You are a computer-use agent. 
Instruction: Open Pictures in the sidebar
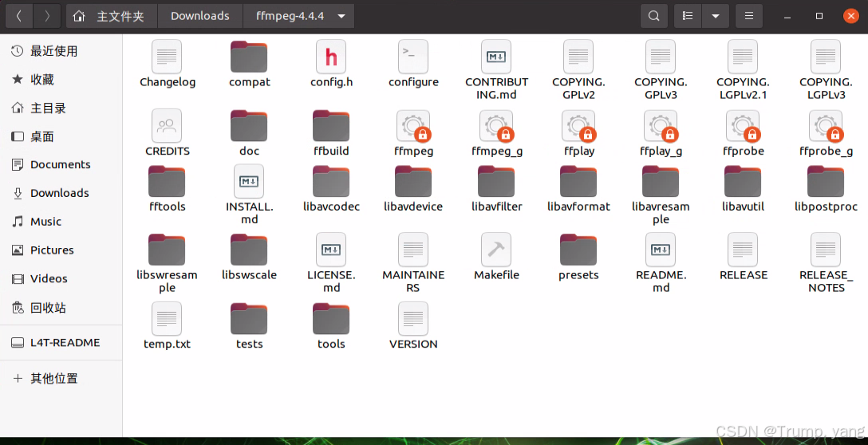click(x=61, y=250)
